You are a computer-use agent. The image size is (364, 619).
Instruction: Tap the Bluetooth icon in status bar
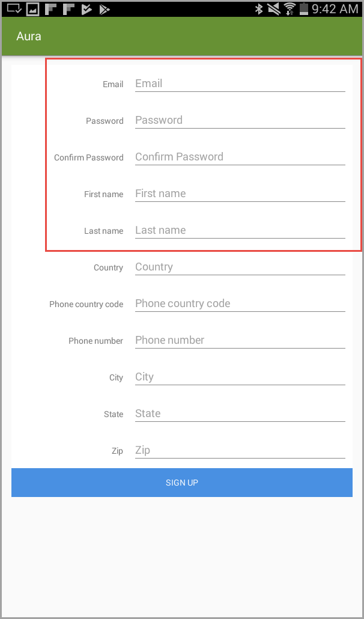pyautogui.click(x=259, y=9)
